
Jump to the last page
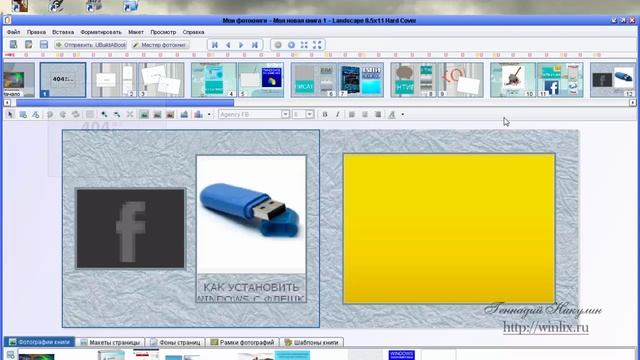tap(254, 45)
